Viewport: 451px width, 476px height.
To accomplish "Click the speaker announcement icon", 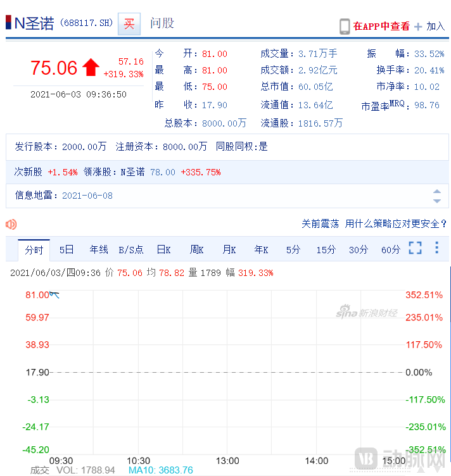I will 11,224.
